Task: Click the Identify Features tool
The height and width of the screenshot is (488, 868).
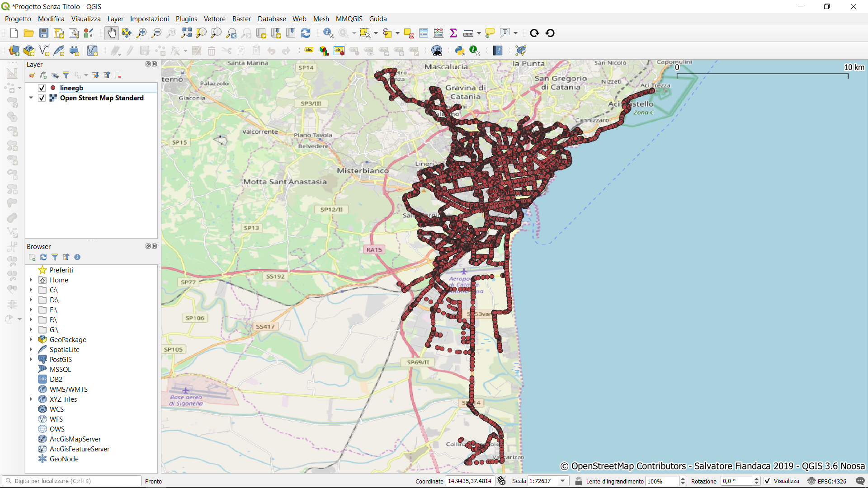Action: click(x=328, y=33)
